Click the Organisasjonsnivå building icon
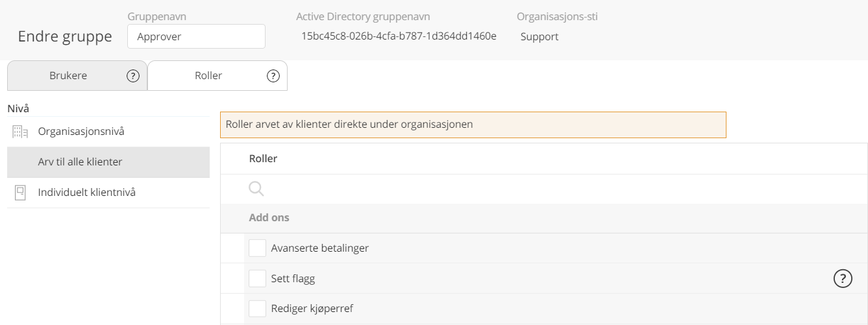 point(21,132)
